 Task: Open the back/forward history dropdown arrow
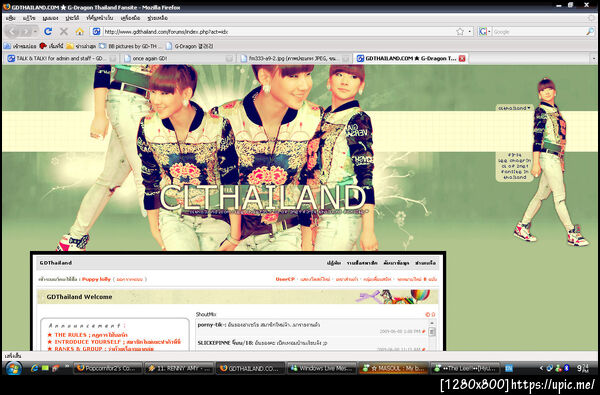[x=35, y=31]
